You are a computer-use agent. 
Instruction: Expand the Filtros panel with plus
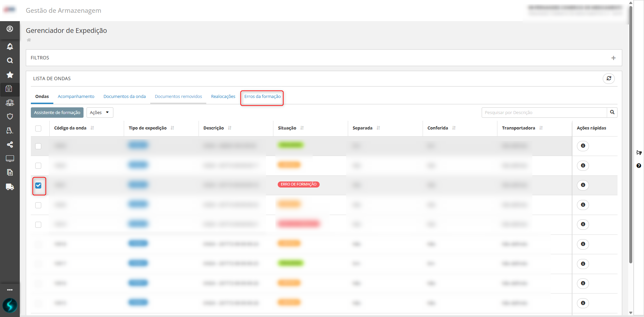[613, 58]
